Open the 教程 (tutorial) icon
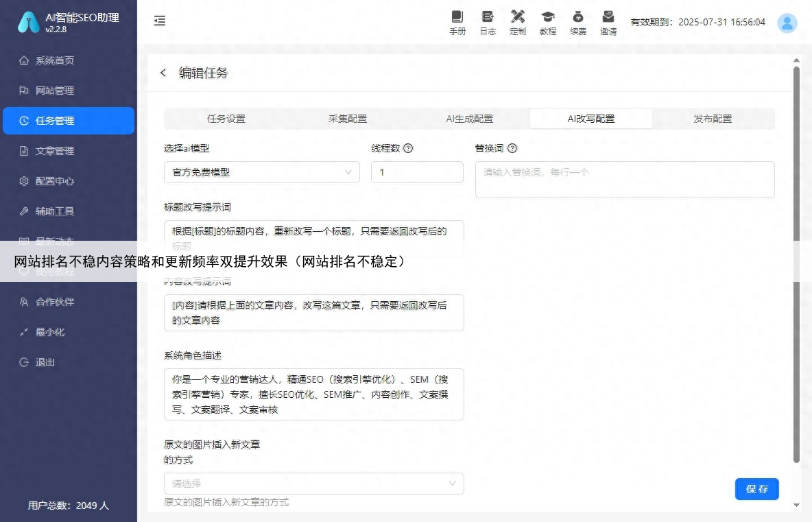The image size is (812, 522). (x=548, y=23)
